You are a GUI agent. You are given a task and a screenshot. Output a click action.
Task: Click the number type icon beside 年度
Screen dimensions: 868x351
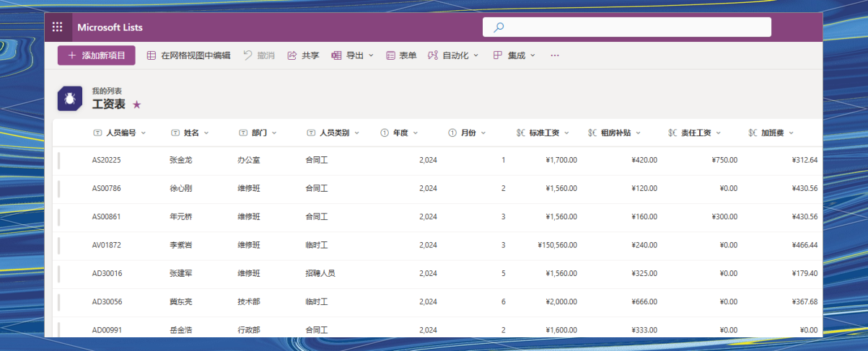pos(385,133)
